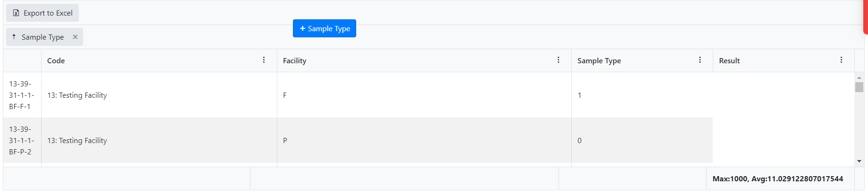Sort by the Result column header

(x=729, y=60)
